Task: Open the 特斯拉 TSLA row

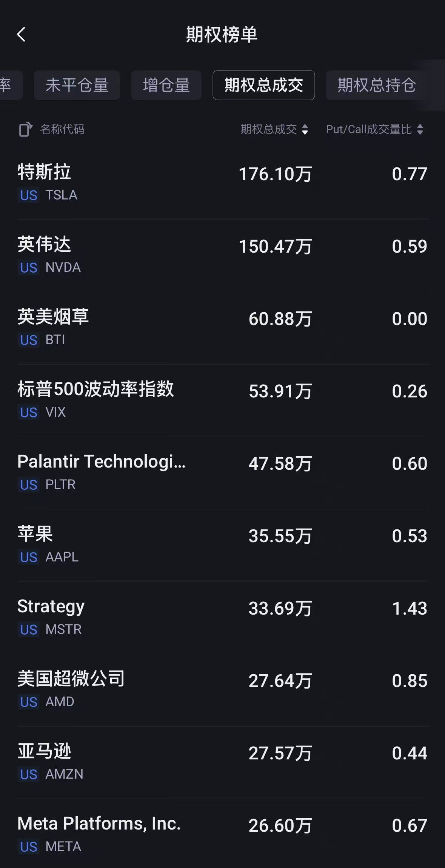Action: pos(223,183)
